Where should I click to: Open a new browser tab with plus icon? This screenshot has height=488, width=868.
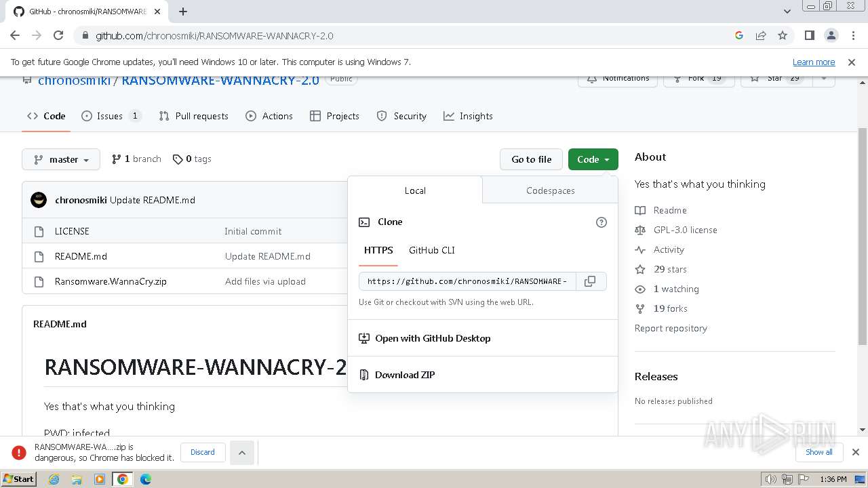click(183, 12)
